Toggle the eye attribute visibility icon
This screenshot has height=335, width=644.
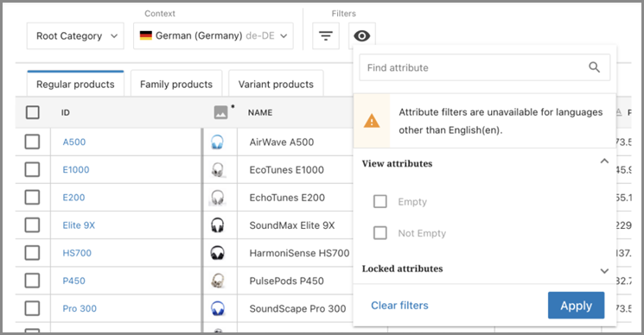click(362, 36)
